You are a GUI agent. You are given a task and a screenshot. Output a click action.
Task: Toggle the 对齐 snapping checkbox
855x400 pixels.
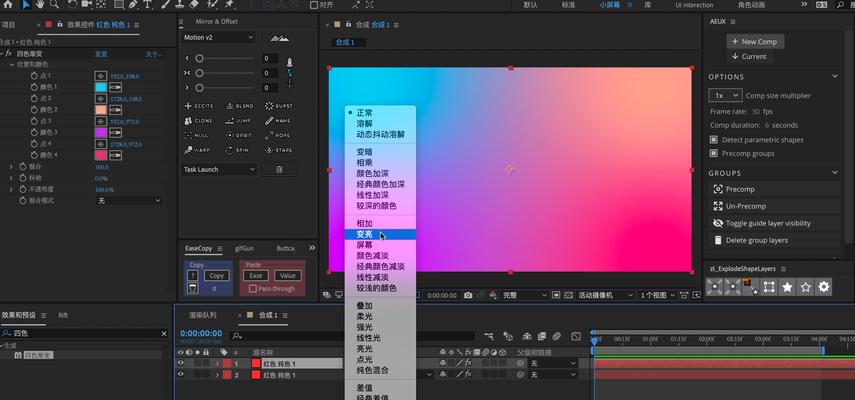click(314, 5)
